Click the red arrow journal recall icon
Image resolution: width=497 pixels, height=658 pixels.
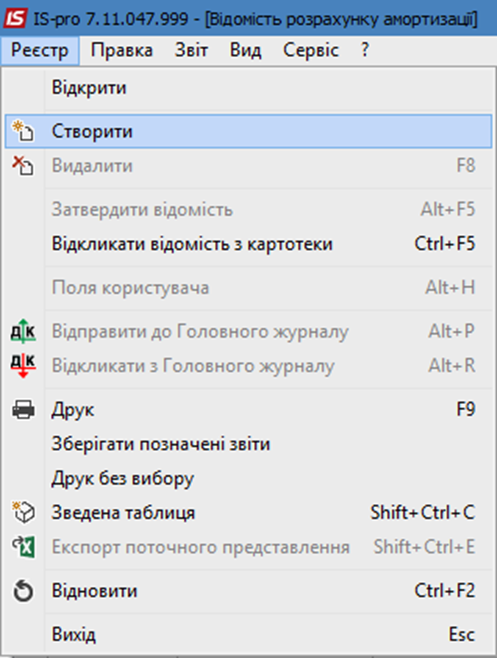click(x=23, y=366)
